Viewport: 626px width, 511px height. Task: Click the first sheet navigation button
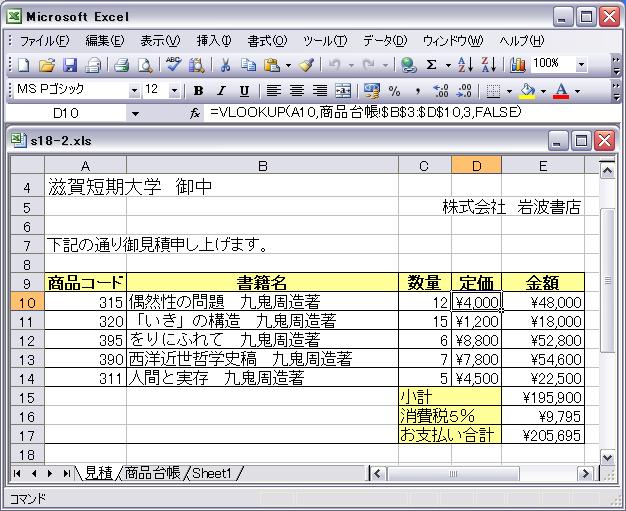coord(17,474)
